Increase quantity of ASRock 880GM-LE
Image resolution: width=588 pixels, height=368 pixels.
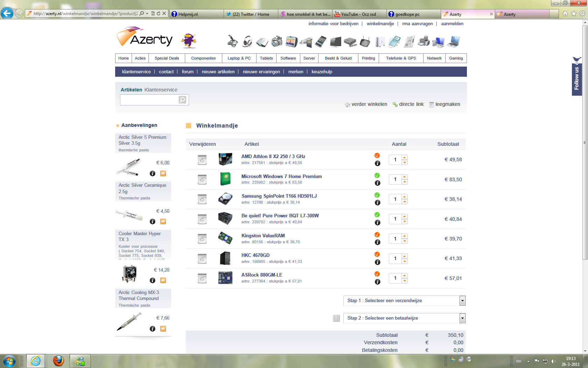point(405,276)
